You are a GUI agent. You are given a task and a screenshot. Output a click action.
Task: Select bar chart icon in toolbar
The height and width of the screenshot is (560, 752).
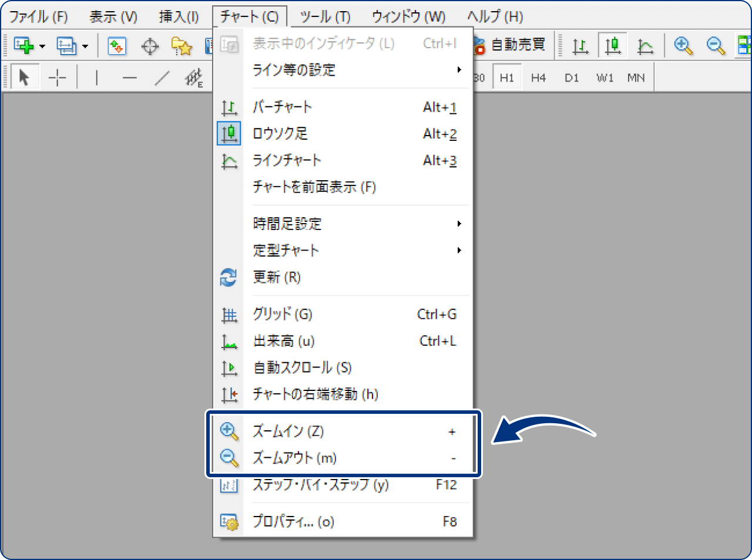(x=580, y=46)
